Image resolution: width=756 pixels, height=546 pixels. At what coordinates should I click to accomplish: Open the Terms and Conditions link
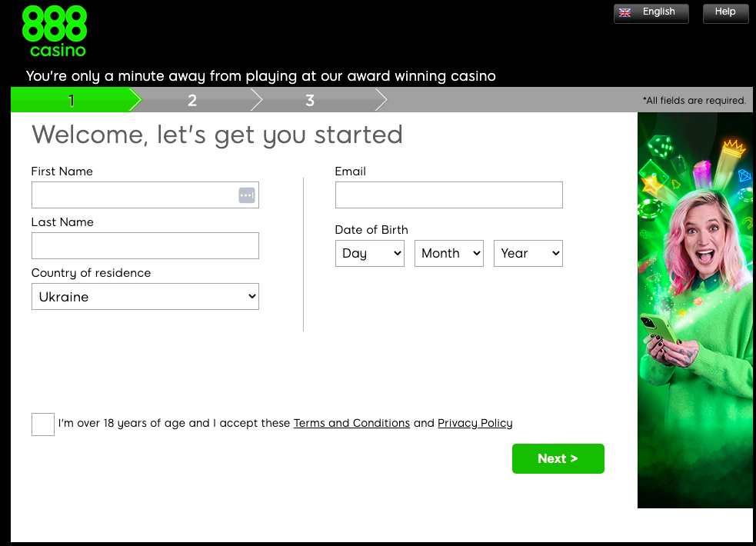351,423
